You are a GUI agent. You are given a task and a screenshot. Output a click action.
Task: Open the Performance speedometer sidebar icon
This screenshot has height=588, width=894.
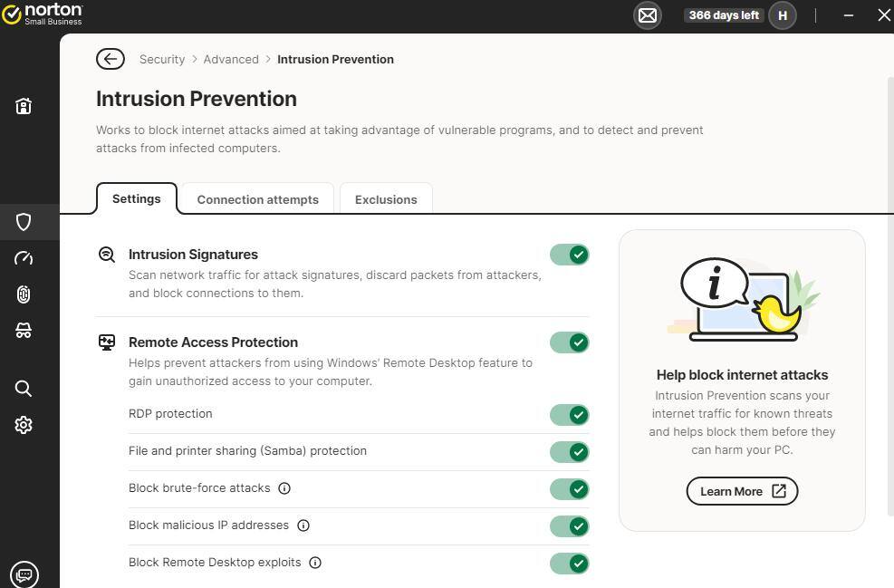[x=24, y=258]
